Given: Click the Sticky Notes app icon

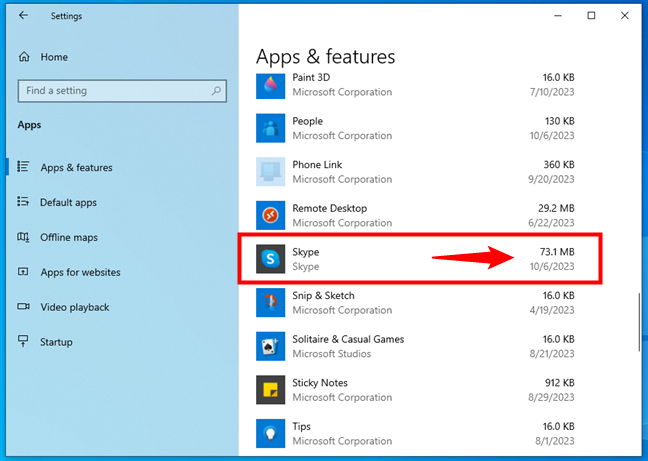Looking at the screenshot, I should (x=271, y=389).
